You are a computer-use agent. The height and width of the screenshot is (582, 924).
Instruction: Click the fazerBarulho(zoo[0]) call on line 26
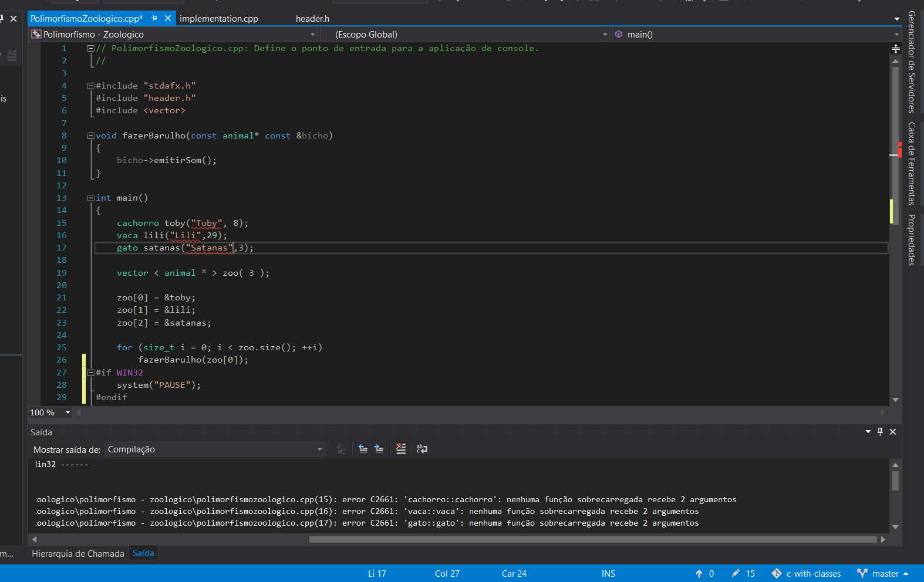point(193,360)
